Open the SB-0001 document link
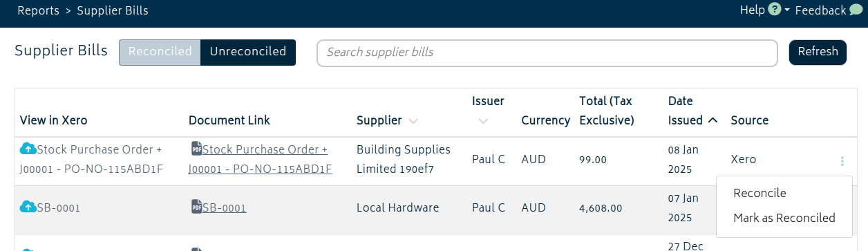This screenshot has height=251, width=868. 225,207
